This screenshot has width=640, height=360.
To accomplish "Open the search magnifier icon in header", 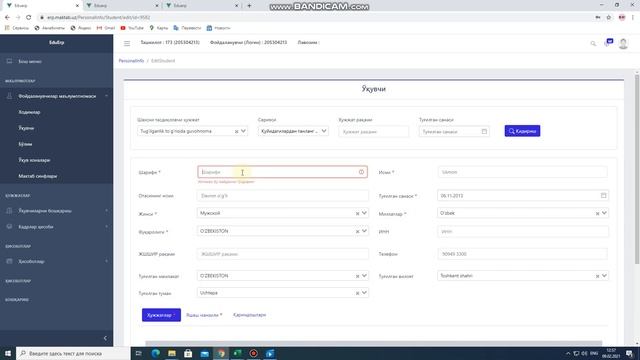I will (593, 43).
